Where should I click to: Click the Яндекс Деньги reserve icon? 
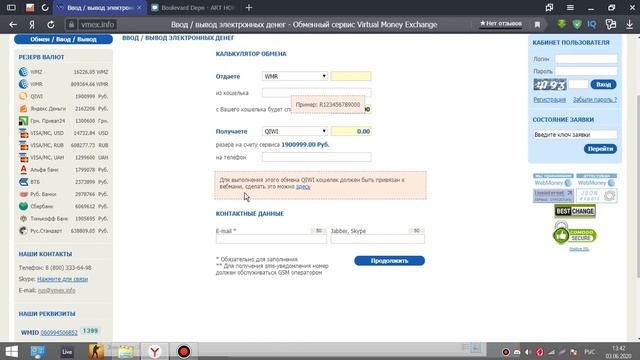coord(23,109)
